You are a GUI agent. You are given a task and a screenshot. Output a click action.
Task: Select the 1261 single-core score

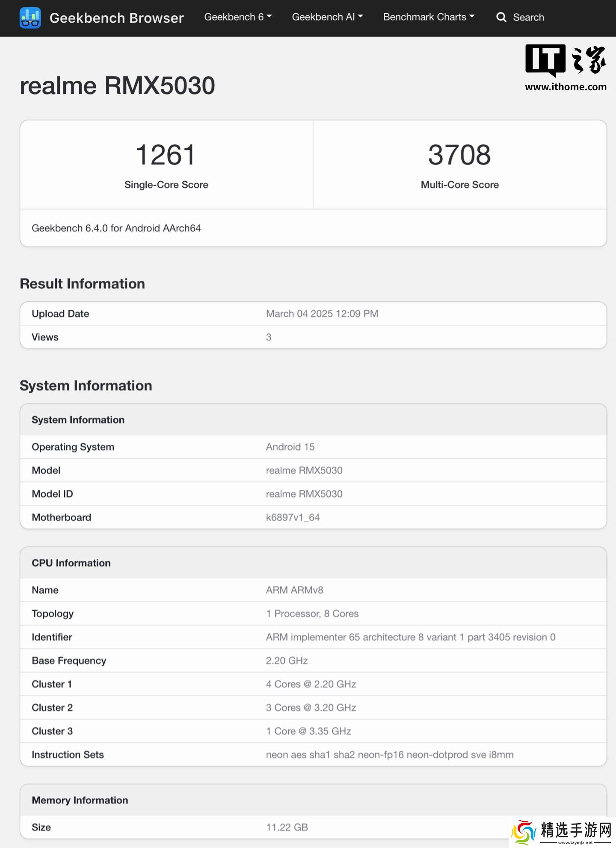click(166, 155)
